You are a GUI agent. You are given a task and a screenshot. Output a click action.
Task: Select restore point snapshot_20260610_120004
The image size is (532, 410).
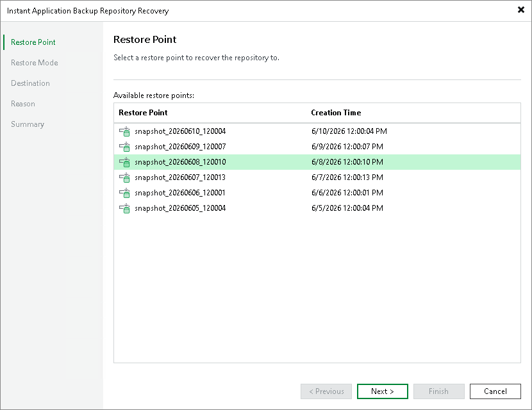(317, 131)
